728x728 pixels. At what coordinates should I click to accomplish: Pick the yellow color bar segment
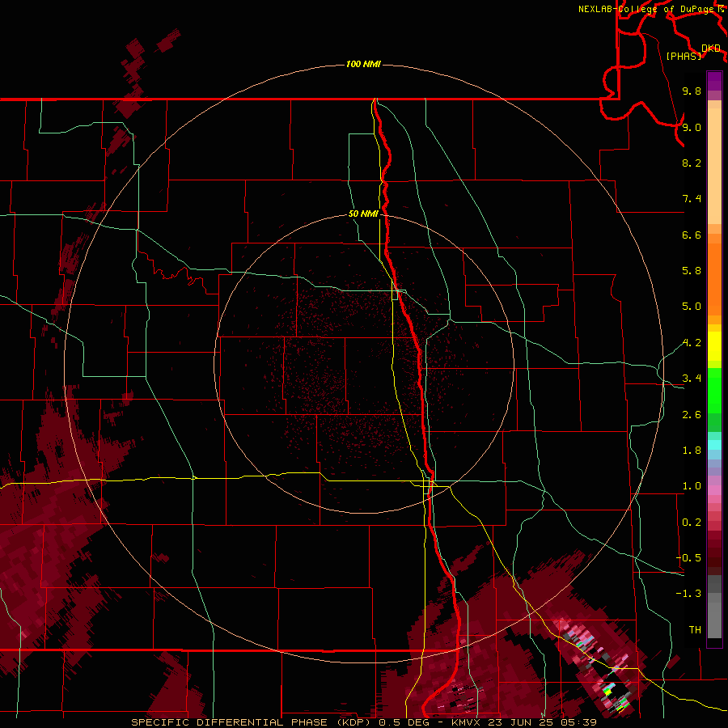pyautogui.click(x=714, y=346)
